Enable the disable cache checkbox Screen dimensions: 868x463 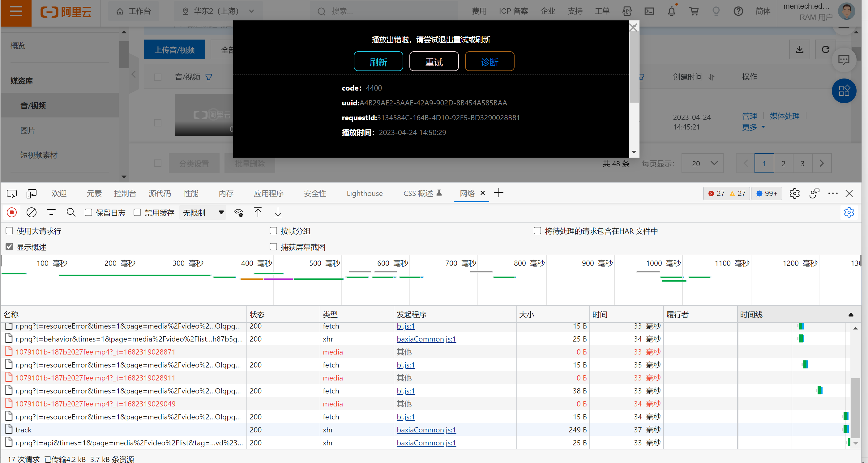coord(137,212)
